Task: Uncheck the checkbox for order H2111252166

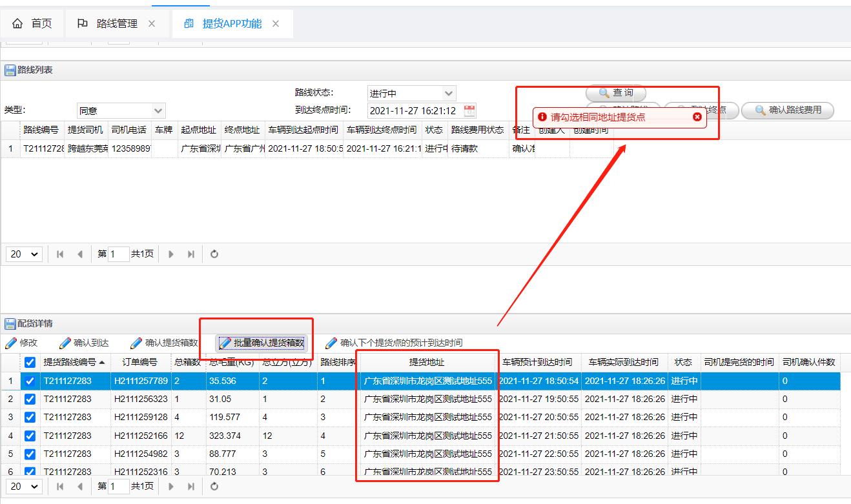Action: [x=30, y=436]
